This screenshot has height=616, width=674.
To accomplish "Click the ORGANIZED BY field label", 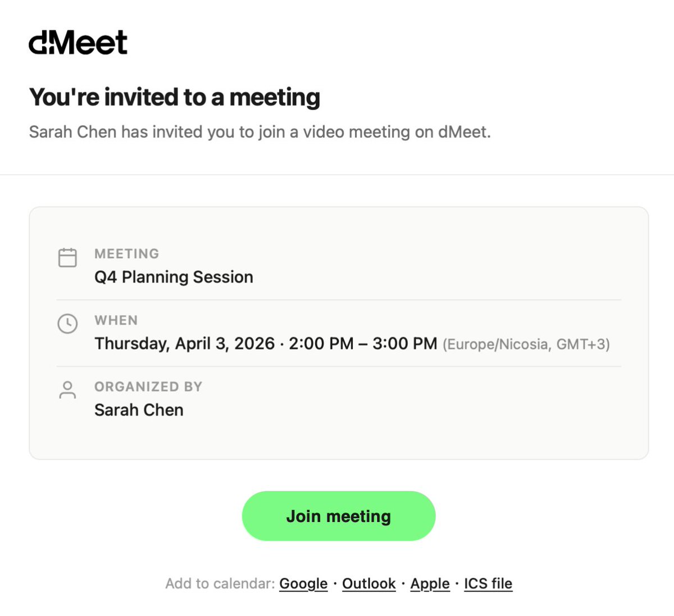I will click(148, 386).
